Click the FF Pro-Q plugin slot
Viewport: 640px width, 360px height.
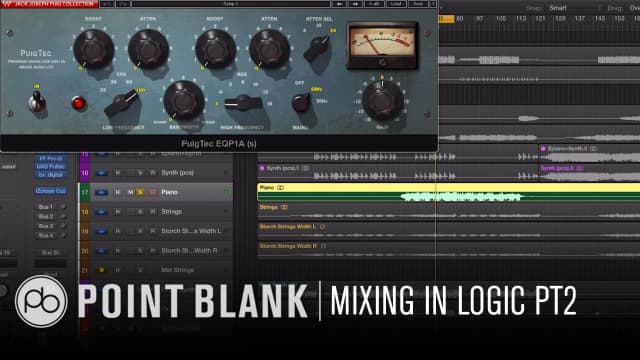pyautogui.click(x=51, y=158)
